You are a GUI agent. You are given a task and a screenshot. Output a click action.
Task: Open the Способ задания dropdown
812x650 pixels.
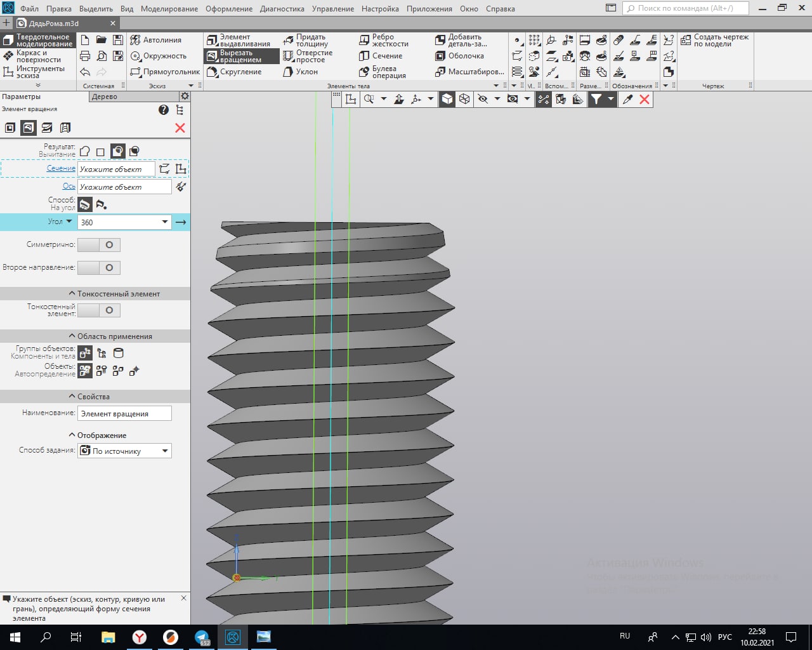165,451
